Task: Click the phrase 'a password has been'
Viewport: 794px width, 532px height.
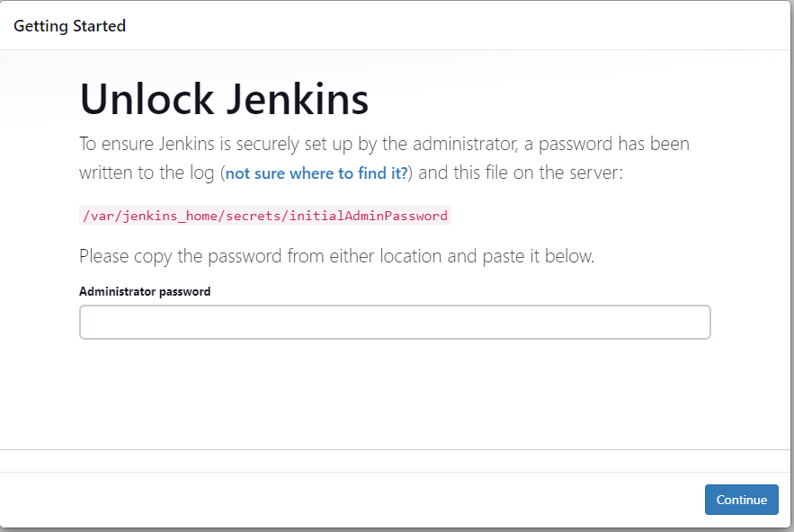Action: tap(613, 144)
